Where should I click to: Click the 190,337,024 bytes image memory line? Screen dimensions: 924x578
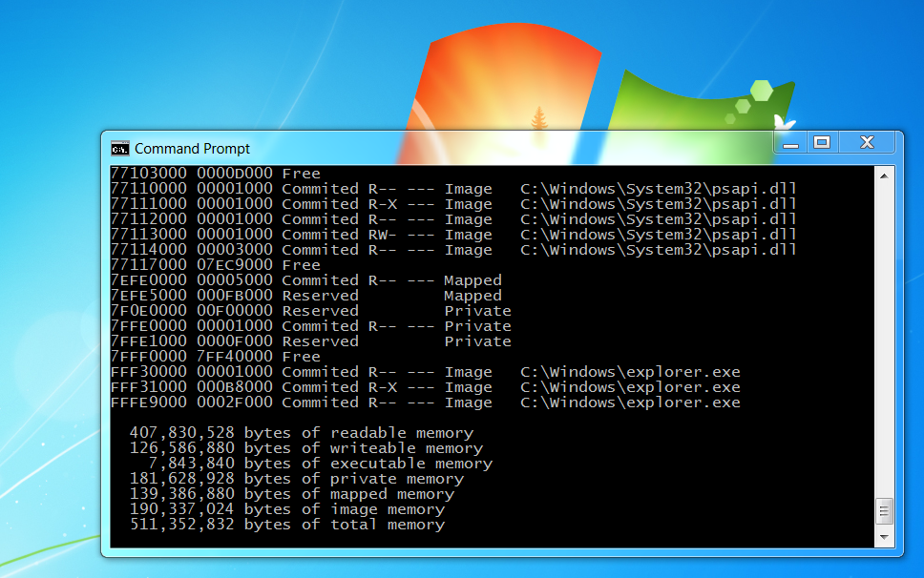click(x=287, y=509)
